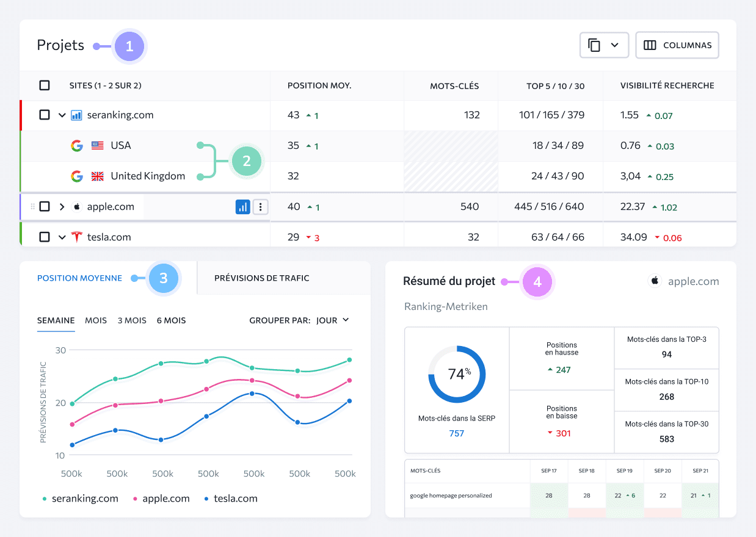Click the COLUMNAS button
The height and width of the screenshot is (537, 756).
click(677, 45)
